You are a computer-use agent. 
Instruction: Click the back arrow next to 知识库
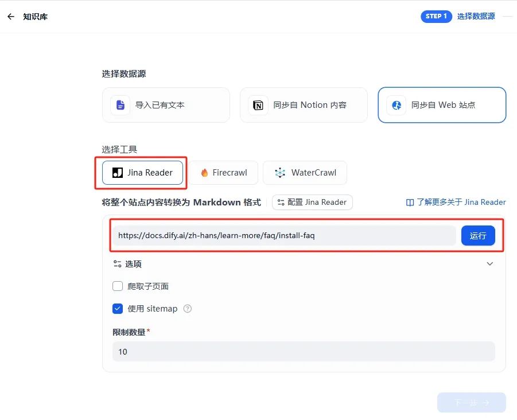pyautogui.click(x=11, y=16)
